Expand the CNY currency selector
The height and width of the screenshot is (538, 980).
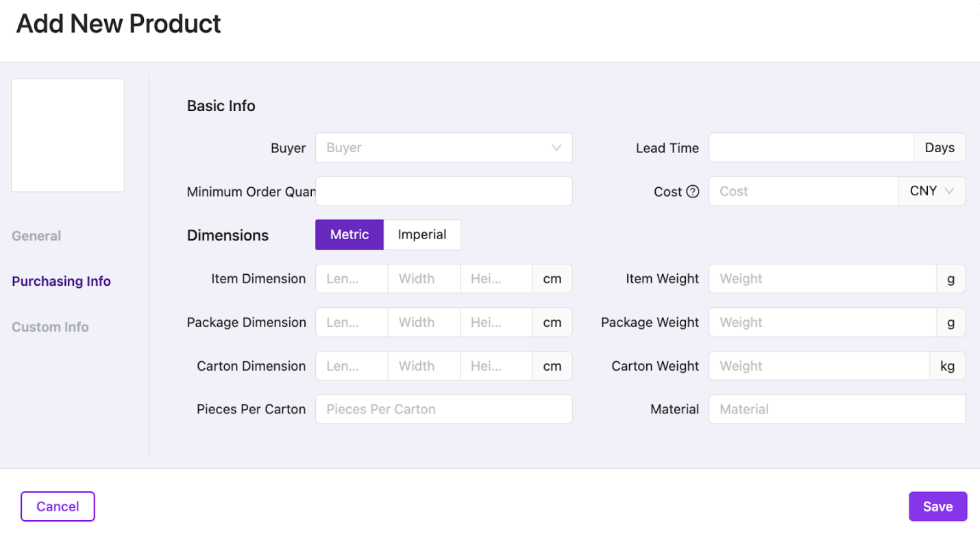coord(932,191)
